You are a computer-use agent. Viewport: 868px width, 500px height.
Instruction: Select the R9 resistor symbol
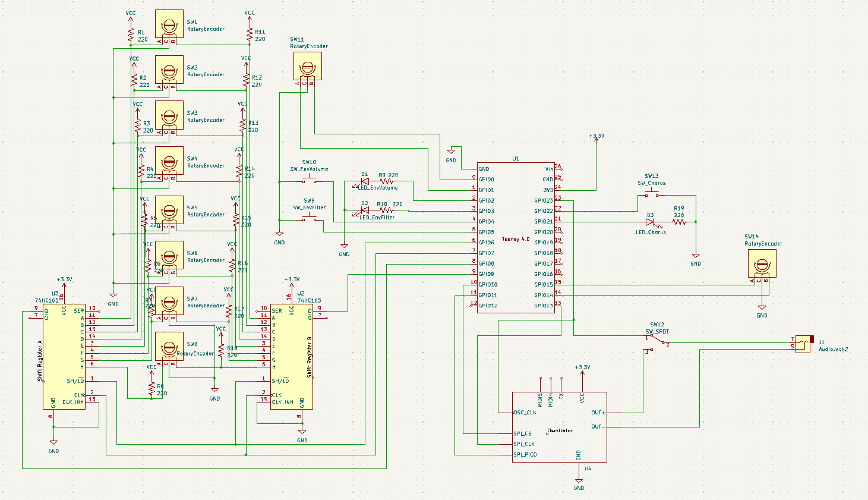(x=386, y=181)
